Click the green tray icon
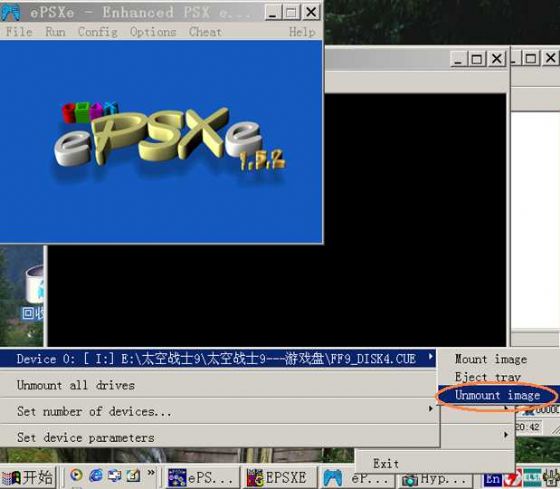Image resolution: width=560 pixels, height=489 pixels. (532, 478)
